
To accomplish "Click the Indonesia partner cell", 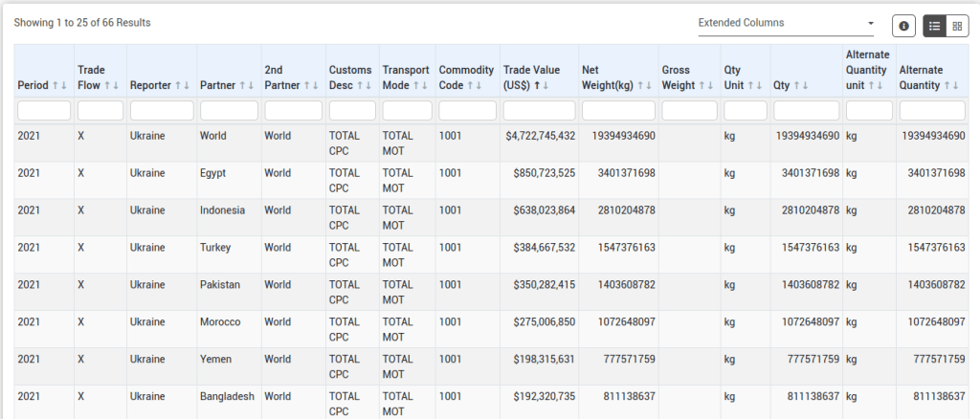I will (222, 210).
